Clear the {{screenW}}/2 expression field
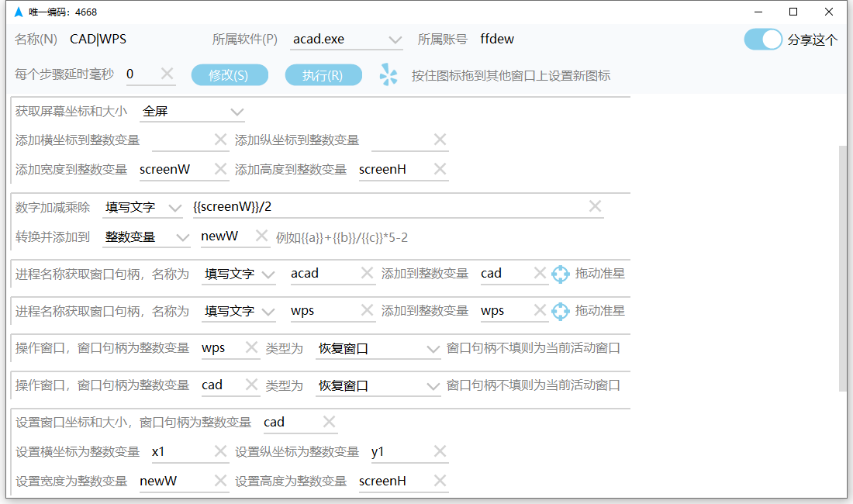 (595, 206)
